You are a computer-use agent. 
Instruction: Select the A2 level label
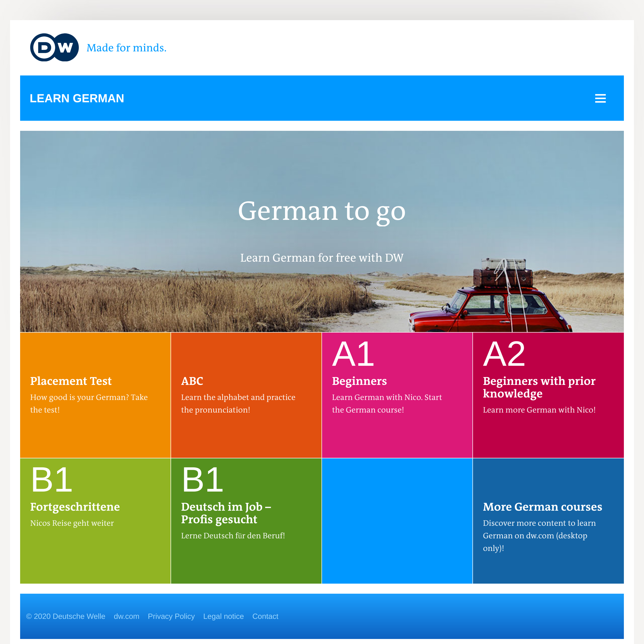point(504,354)
